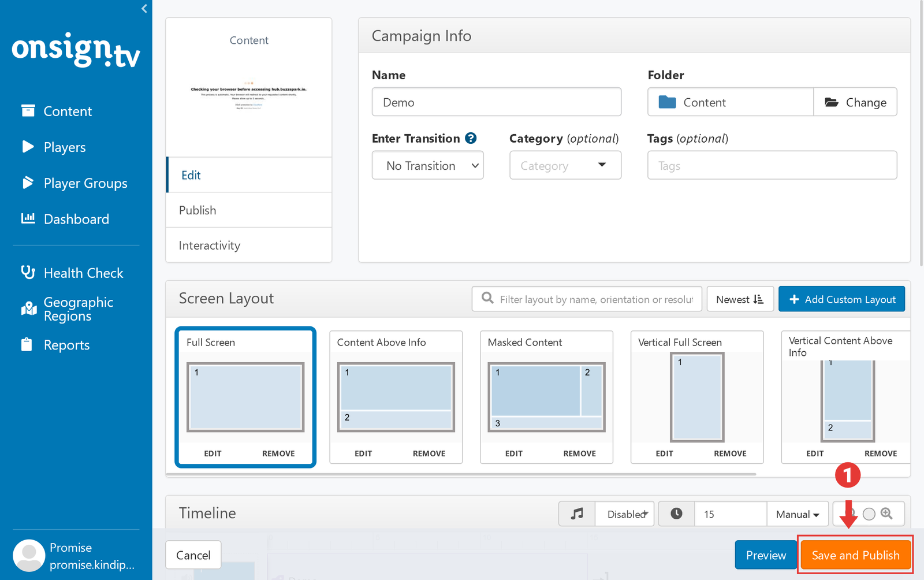Image resolution: width=924 pixels, height=580 pixels.
Task: Click the Tags input field
Action: [x=772, y=166]
